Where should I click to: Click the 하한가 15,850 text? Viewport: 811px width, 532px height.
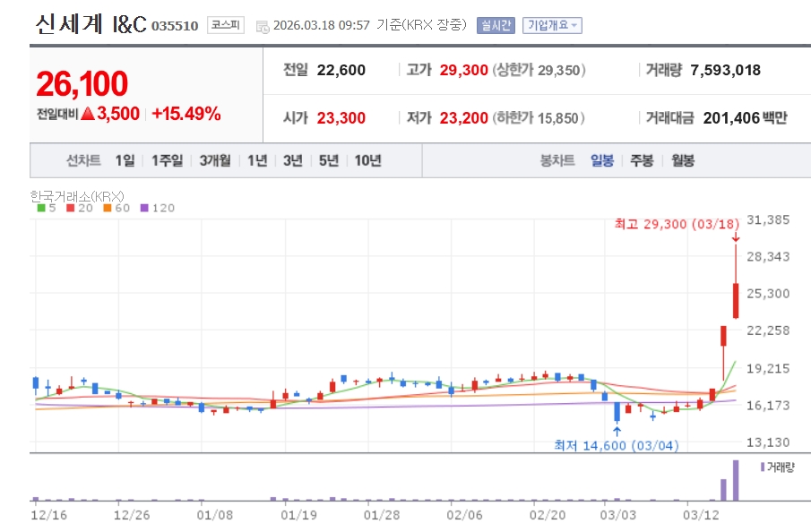539,118
